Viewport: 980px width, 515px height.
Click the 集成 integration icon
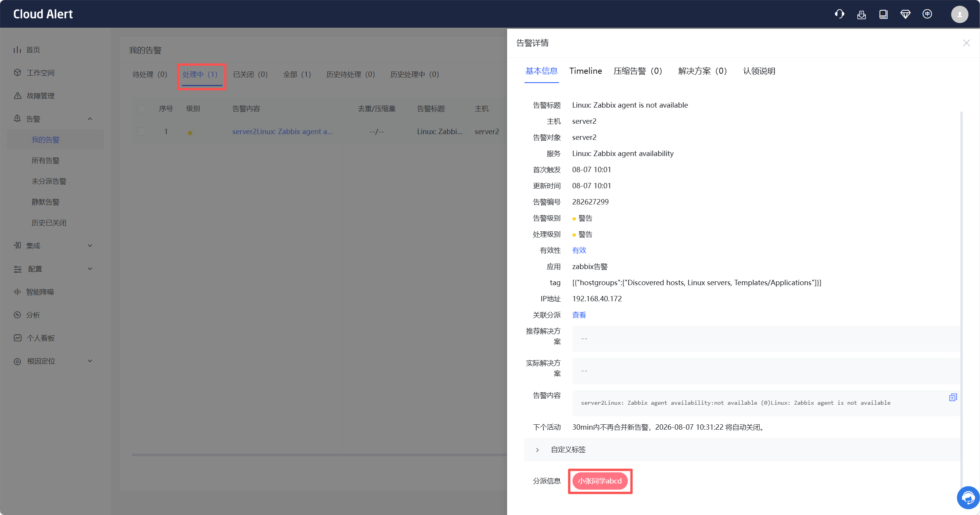click(x=17, y=245)
